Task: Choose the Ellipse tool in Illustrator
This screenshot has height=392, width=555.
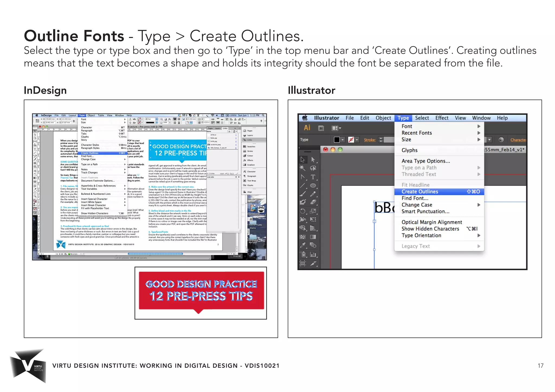Action: coord(313,185)
